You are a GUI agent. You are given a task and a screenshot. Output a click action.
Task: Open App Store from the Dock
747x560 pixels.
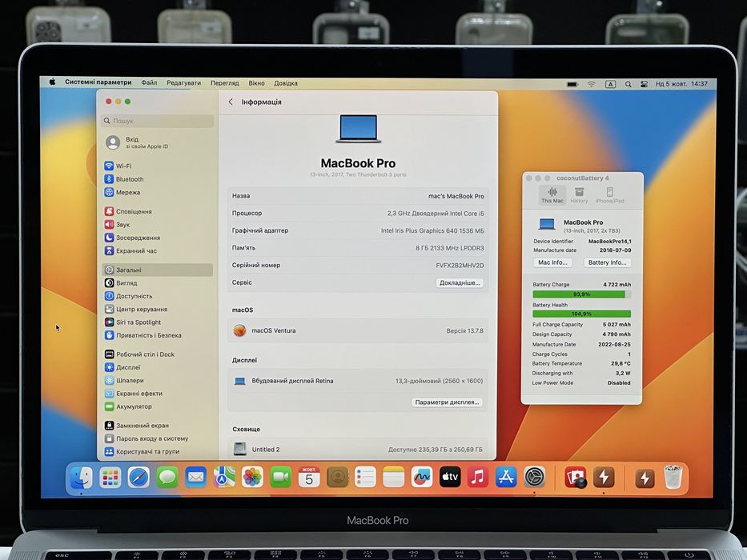pos(506,477)
